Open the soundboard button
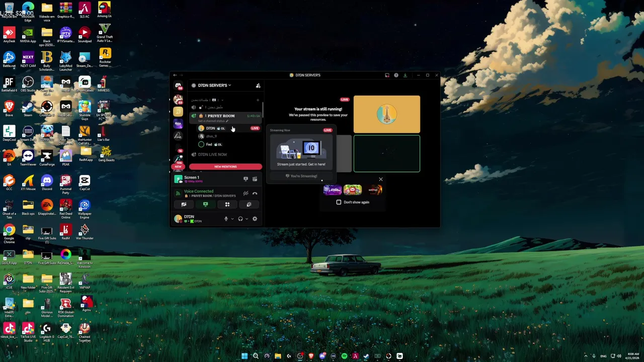This screenshot has width=644, height=362. (x=249, y=205)
